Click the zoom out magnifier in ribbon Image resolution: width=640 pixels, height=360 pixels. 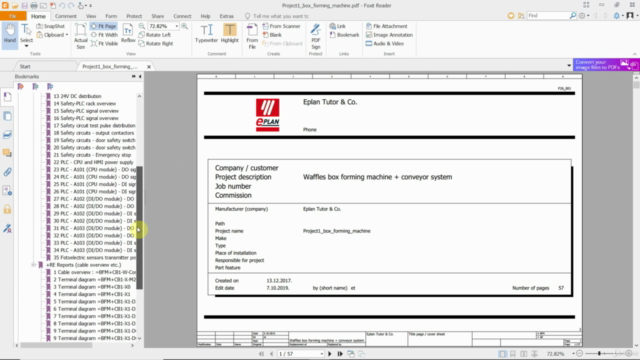pyautogui.click(x=142, y=26)
